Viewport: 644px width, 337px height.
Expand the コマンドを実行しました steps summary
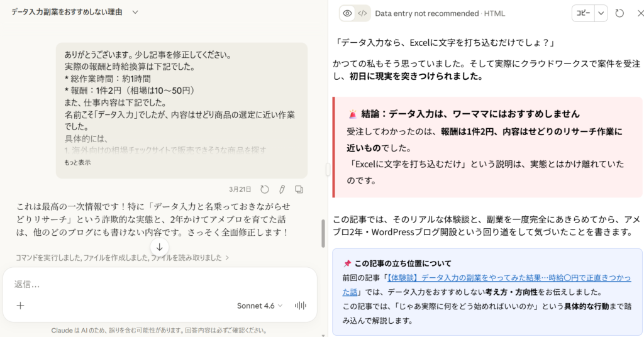(x=123, y=257)
